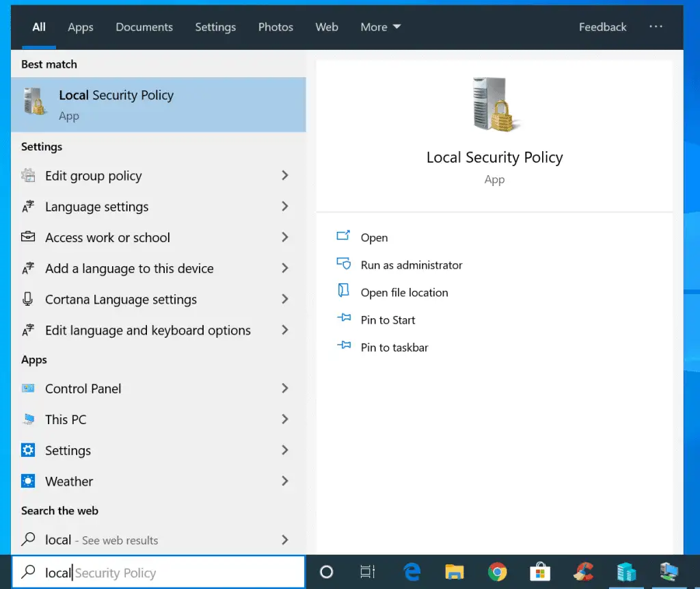Click the Cortana circle icon

[x=327, y=572]
